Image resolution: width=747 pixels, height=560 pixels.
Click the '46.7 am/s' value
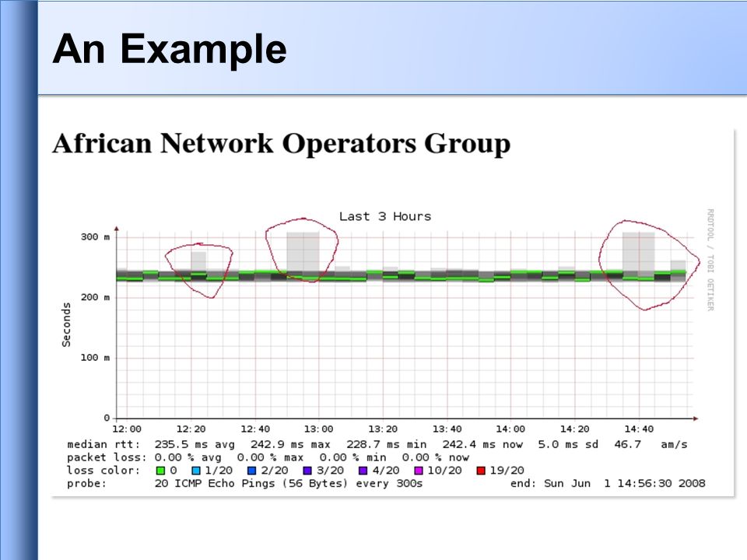click(651, 444)
